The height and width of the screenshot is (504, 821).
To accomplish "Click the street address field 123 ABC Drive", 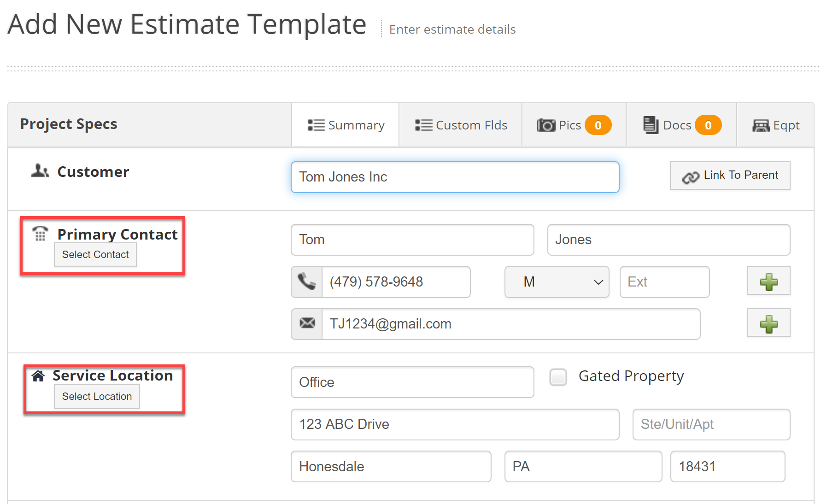I will tap(455, 424).
